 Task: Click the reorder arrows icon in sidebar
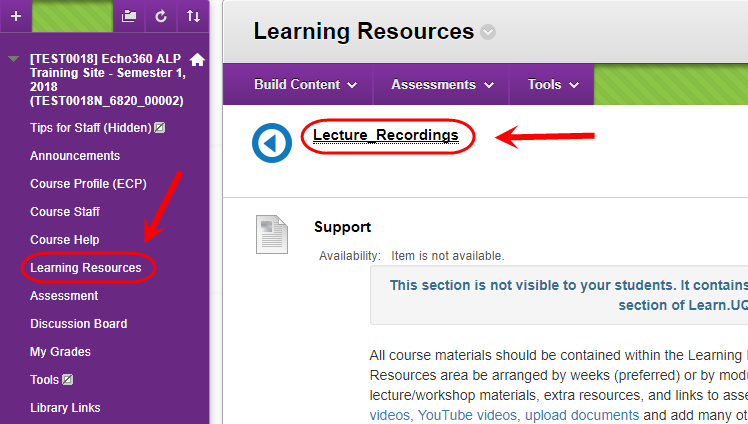(x=193, y=16)
